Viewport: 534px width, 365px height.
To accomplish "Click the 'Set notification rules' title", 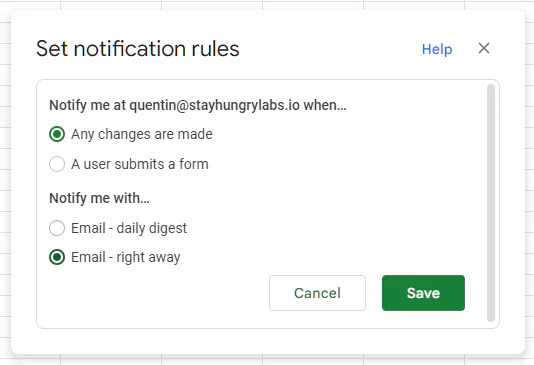I will click(x=138, y=49).
